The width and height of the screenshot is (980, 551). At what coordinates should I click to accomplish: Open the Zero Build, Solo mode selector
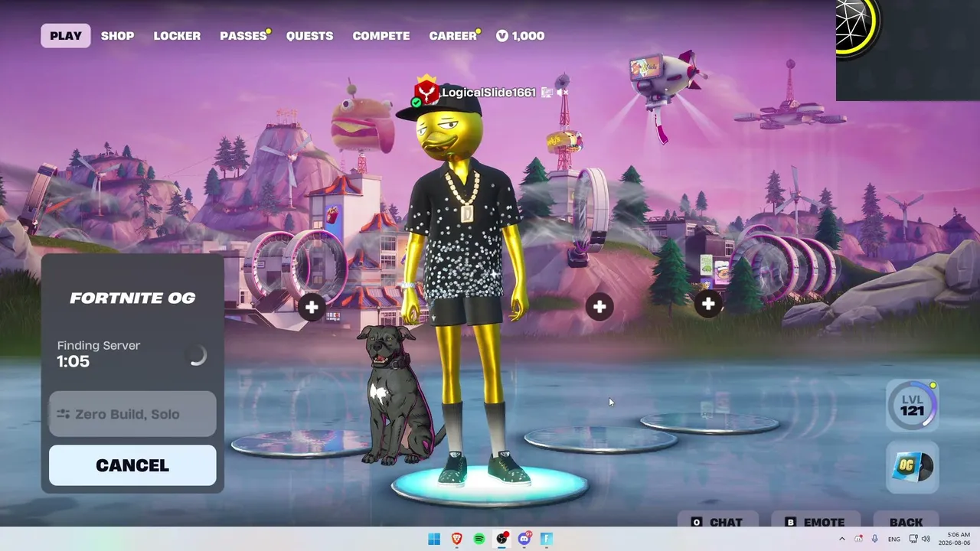tap(132, 414)
